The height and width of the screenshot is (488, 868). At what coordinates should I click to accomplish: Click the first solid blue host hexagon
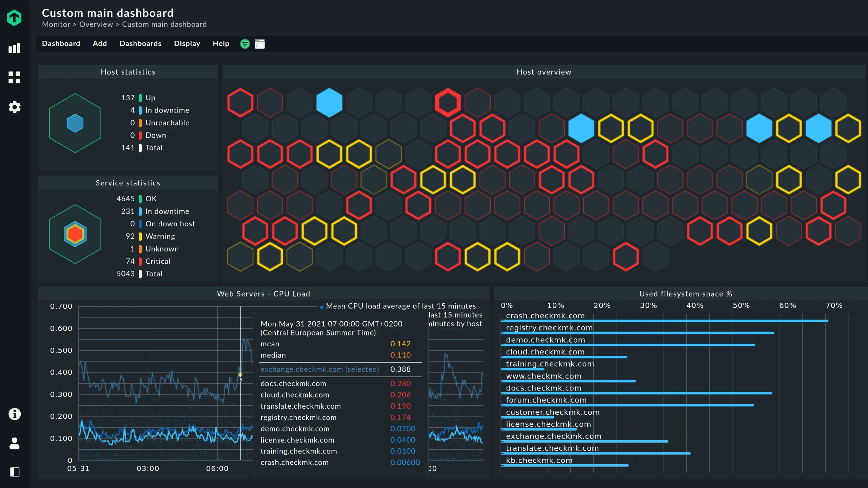tap(329, 103)
